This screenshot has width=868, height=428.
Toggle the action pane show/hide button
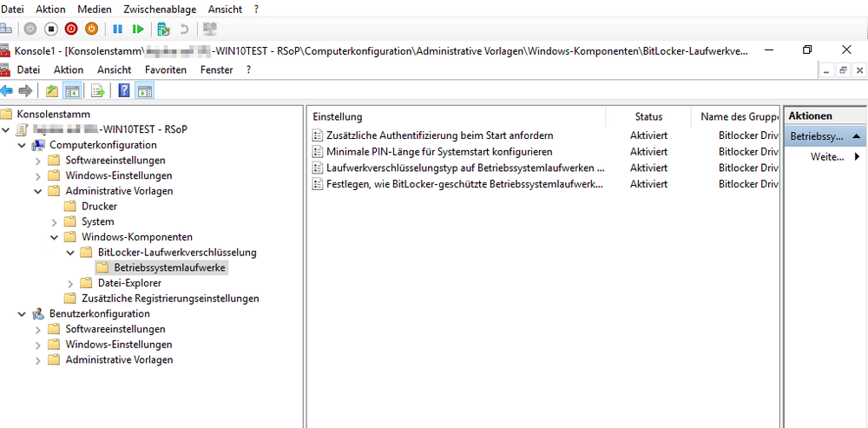[x=145, y=90]
